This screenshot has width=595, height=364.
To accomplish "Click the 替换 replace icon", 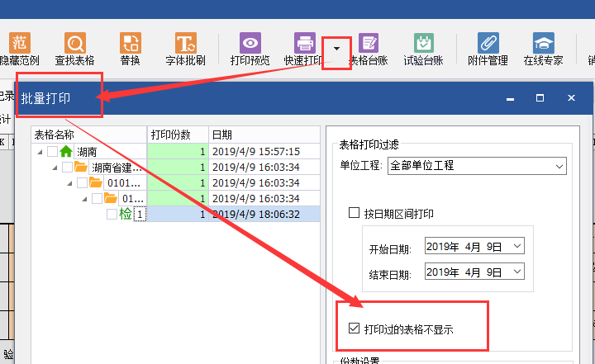I will pos(131,43).
